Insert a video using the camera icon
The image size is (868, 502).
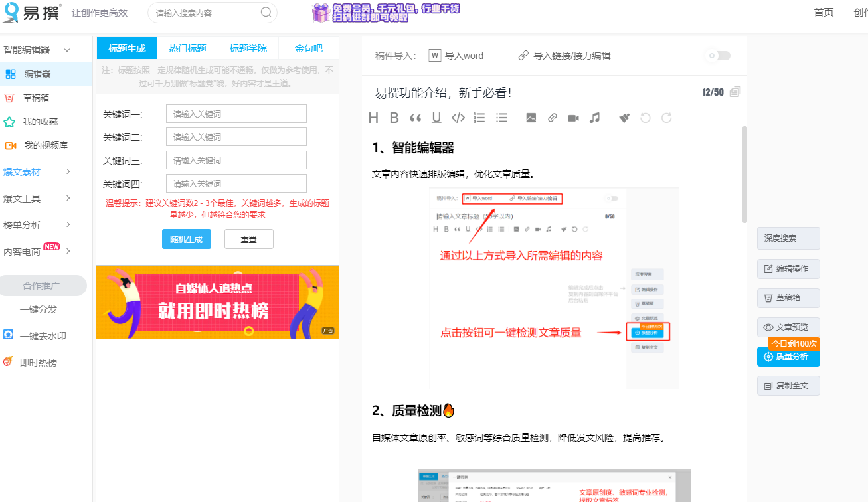575,118
